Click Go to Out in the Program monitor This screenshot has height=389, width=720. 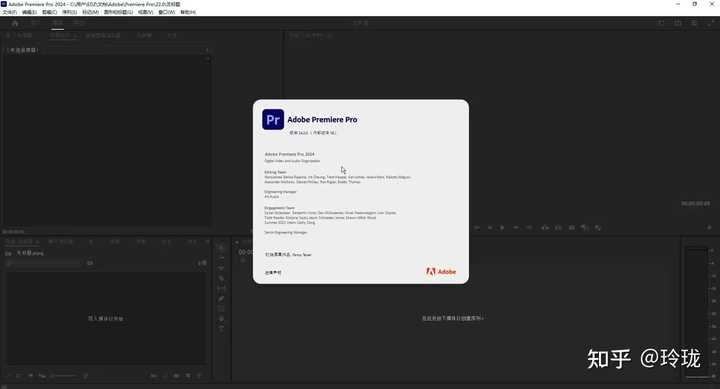pos(529,228)
